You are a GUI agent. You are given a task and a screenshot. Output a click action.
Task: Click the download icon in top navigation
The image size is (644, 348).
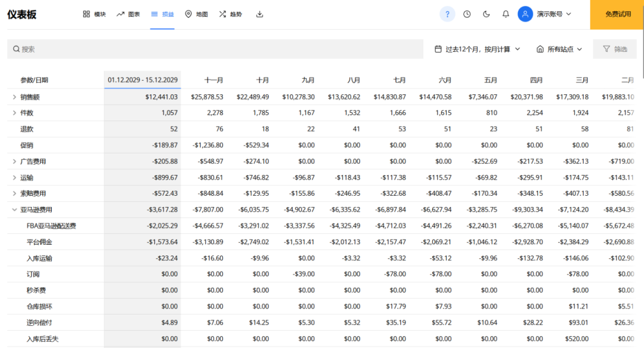pyautogui.click(x=259, y=14)
